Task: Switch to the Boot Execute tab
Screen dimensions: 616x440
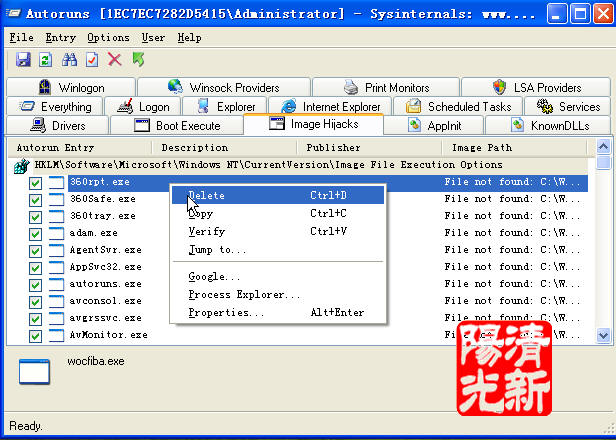Action: (177, 126)
